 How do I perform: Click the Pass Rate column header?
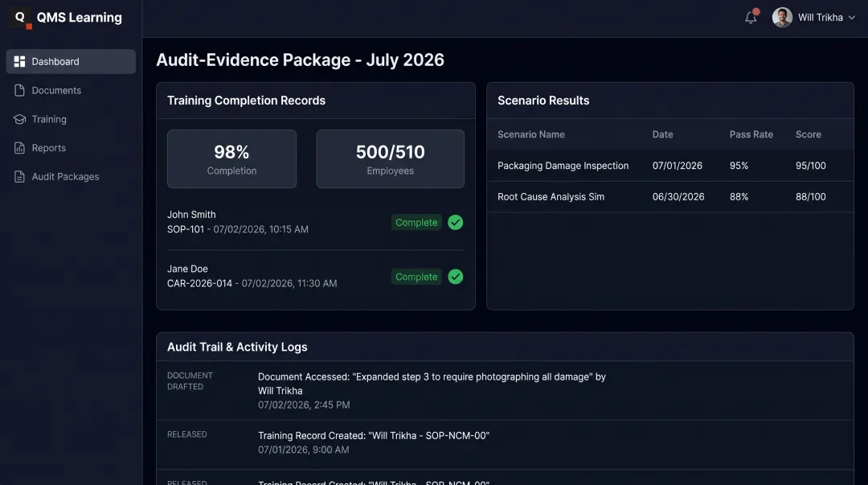751,134
